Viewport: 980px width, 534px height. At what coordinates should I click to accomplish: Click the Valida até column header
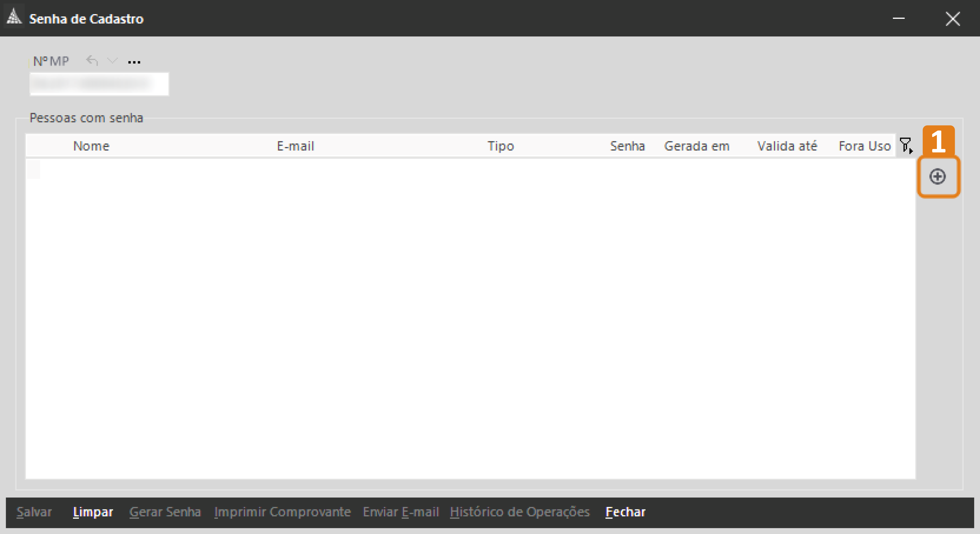pos(787,146)
